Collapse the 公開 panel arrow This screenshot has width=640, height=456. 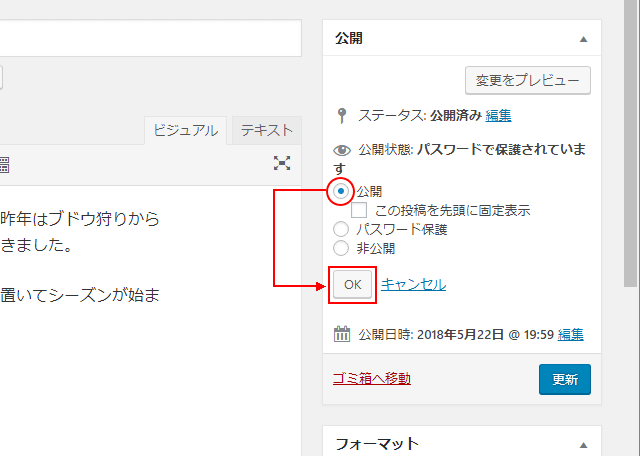pyautogui.click(x=583, y=39)
